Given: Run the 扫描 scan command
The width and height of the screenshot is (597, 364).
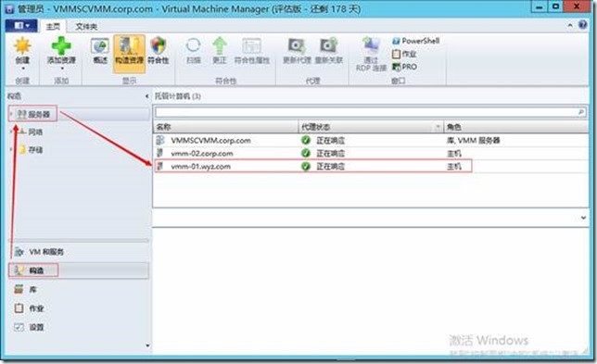Looking at the screenshot, I should click(x=194, y=51).
